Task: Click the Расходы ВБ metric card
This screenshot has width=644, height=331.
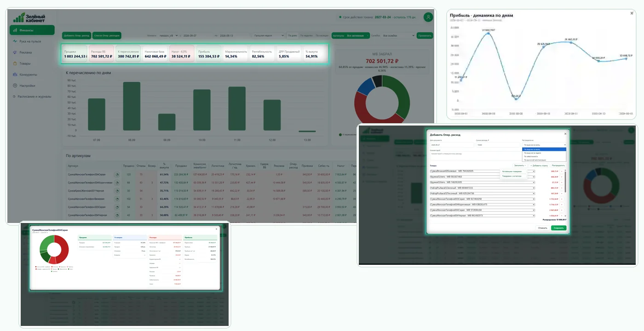Action: point(102,54)
